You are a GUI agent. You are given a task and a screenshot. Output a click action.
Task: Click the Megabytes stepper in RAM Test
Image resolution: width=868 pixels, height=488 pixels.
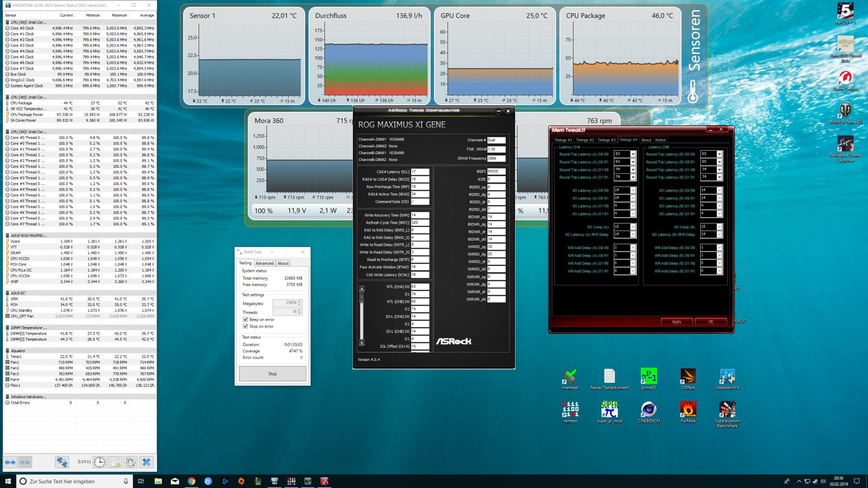(299, 303)
